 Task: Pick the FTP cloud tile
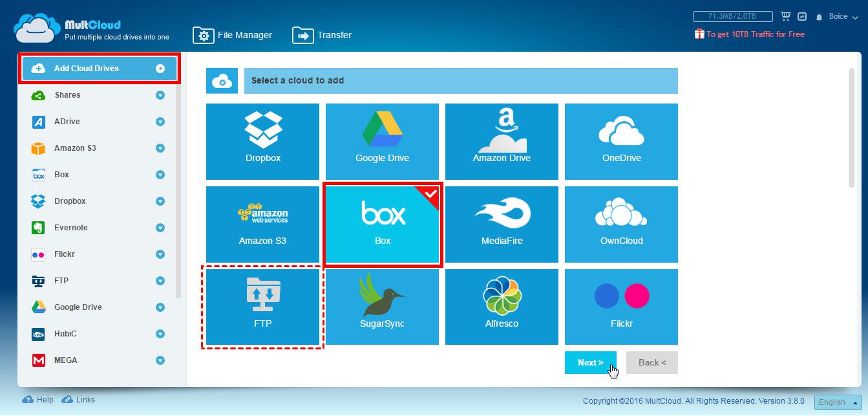pyautogui.click(x=262, y=307)
